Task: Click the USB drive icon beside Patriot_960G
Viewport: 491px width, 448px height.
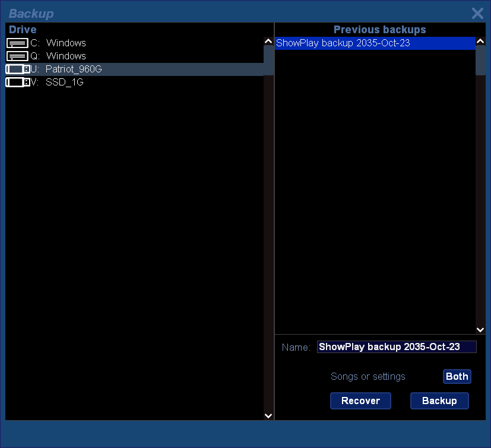Action: pos(17,69)
